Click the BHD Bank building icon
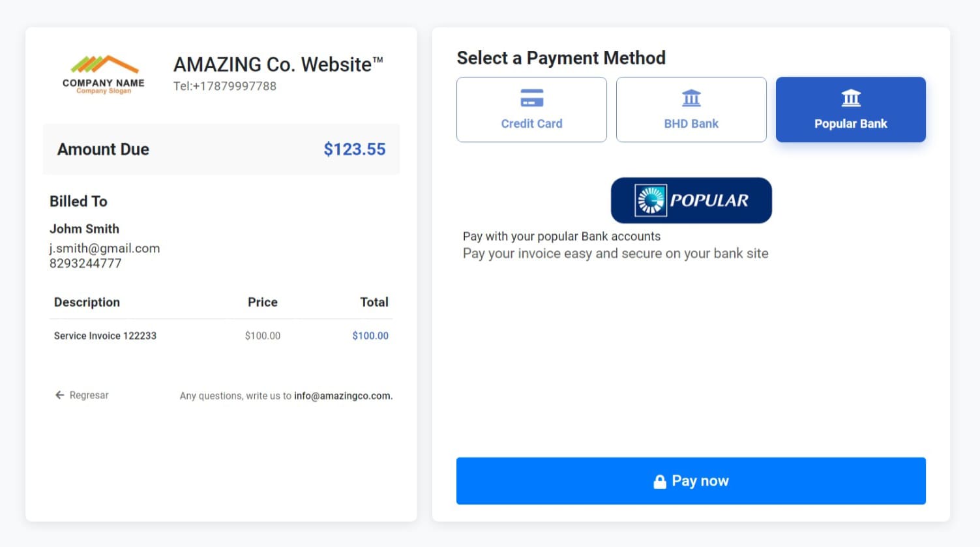 click(691, 98)
